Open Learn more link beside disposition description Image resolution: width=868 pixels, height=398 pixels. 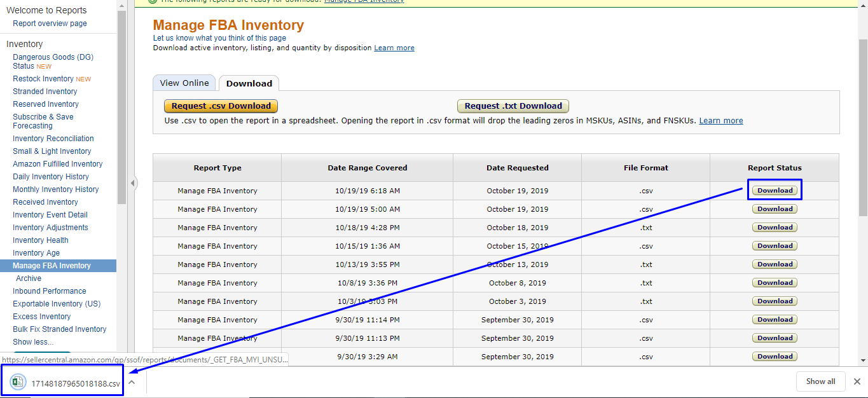click(394, 48)
